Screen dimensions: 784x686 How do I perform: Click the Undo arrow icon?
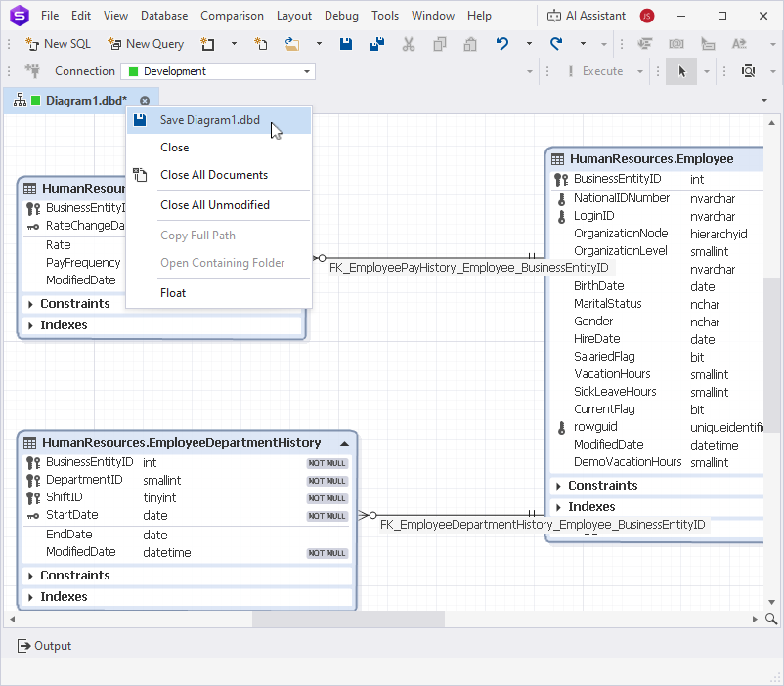(x=502, y=44)
